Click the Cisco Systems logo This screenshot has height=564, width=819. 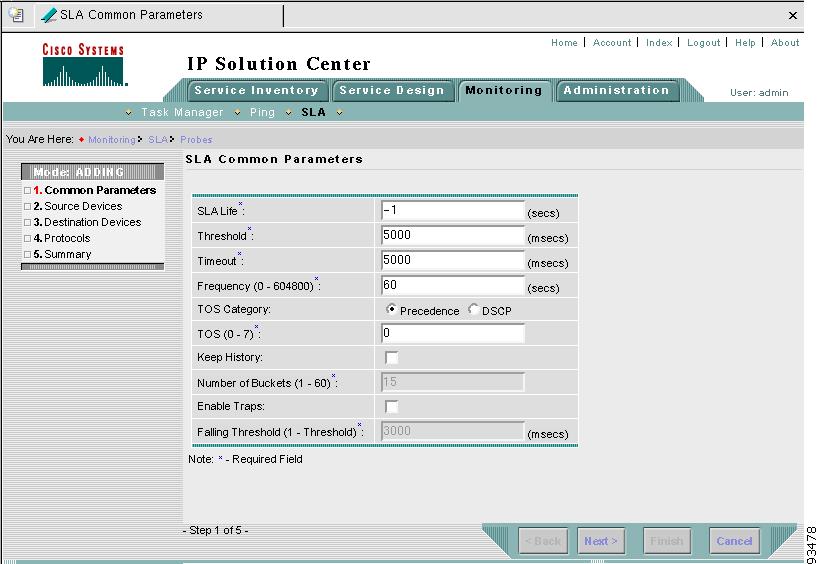click(84, 65)
